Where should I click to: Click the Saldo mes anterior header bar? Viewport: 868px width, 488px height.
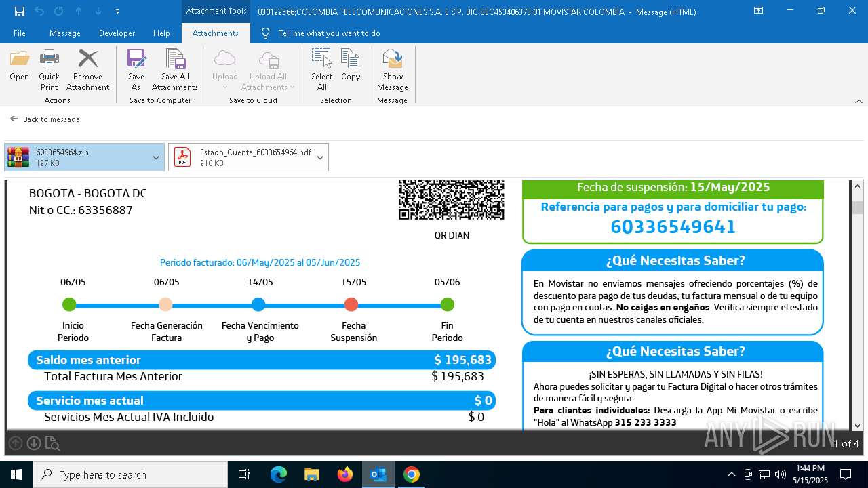[x=262, y=360]
